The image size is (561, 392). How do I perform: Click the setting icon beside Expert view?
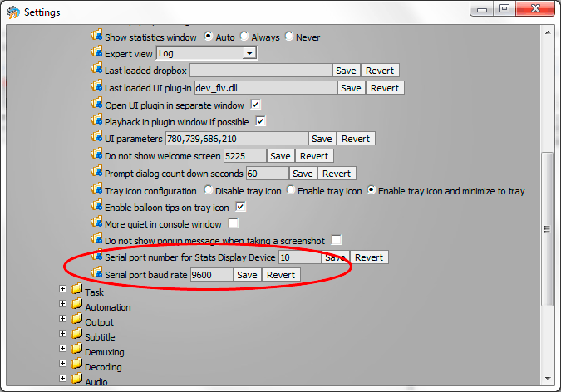[96, 53]
